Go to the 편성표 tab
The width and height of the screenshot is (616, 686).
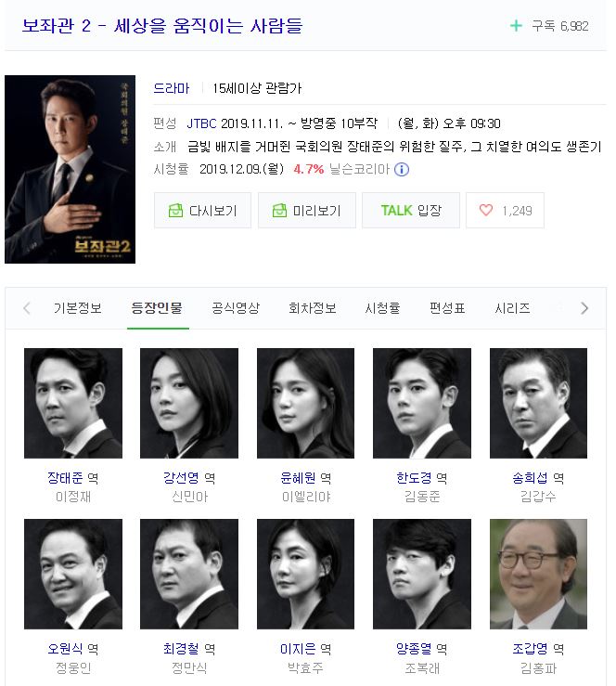(447, 308)
